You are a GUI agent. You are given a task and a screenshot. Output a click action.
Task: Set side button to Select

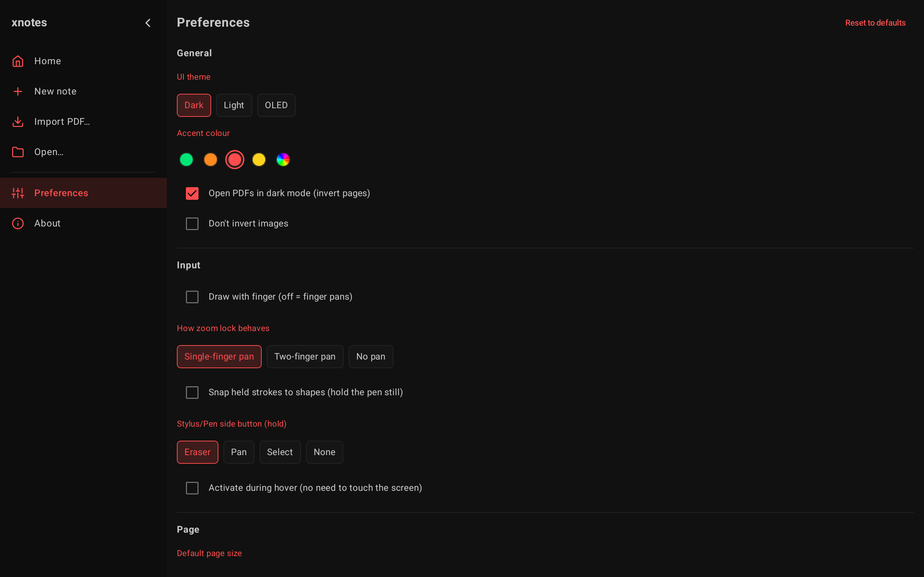click(x=280, y=452)
